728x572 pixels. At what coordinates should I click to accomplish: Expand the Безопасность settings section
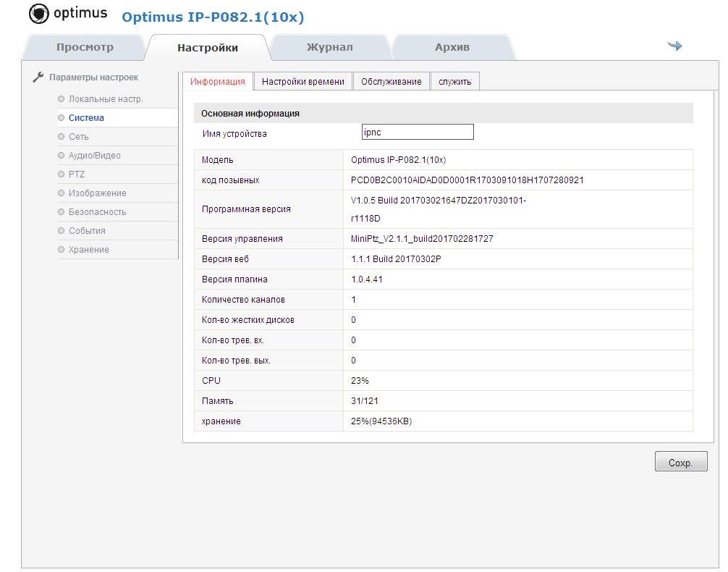pyautogui.click(x=97, y=212)
